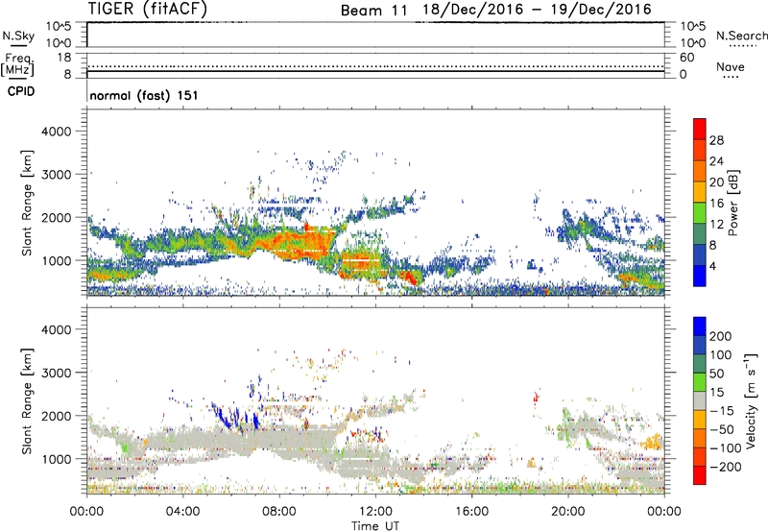Click the gray band of the Velocity color bar
The image size is (768, 532).
(700, 401)
